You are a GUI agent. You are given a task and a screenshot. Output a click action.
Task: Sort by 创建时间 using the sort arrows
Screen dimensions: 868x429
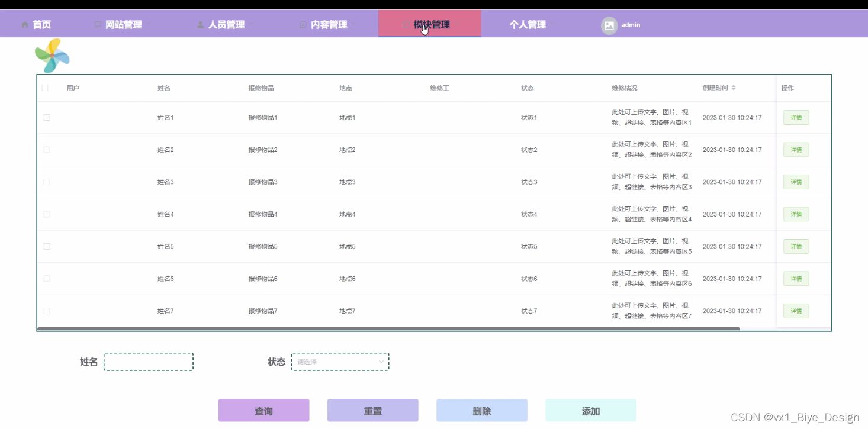pyautogui.click(x=734, y=88)
